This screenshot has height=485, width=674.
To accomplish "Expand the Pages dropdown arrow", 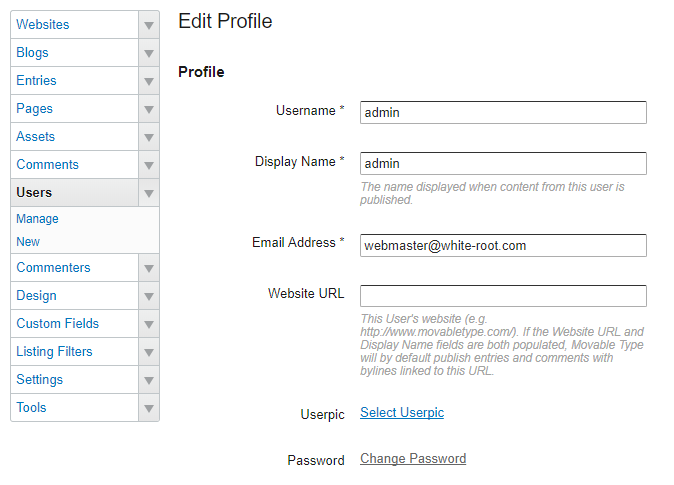I will click(149, 109).
